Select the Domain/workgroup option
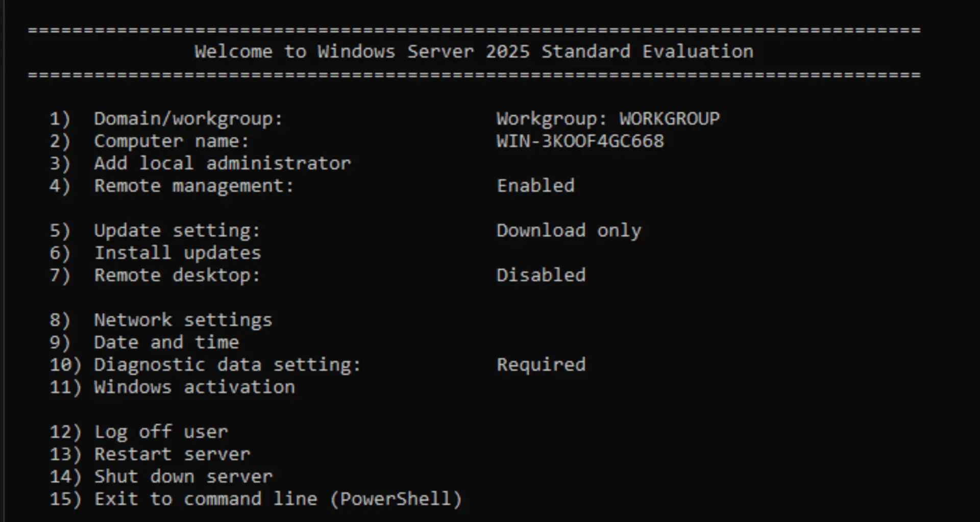 188,118
